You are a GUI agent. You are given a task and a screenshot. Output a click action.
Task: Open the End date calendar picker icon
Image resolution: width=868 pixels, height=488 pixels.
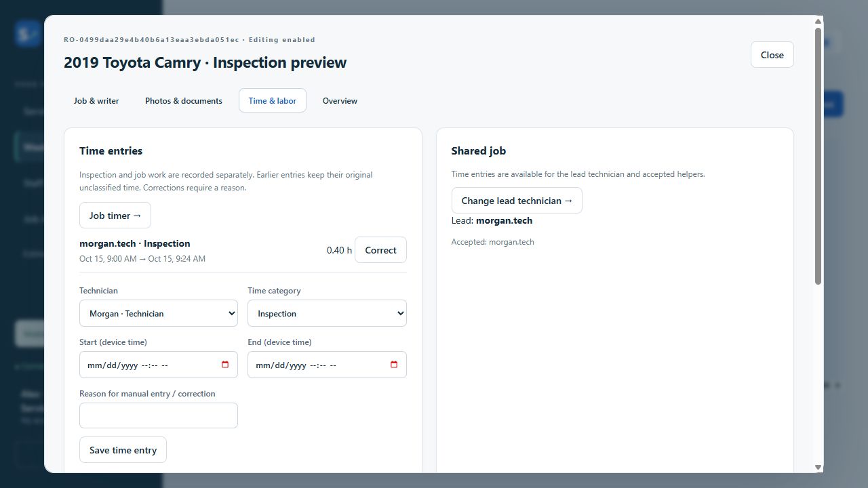click(394, 365)
